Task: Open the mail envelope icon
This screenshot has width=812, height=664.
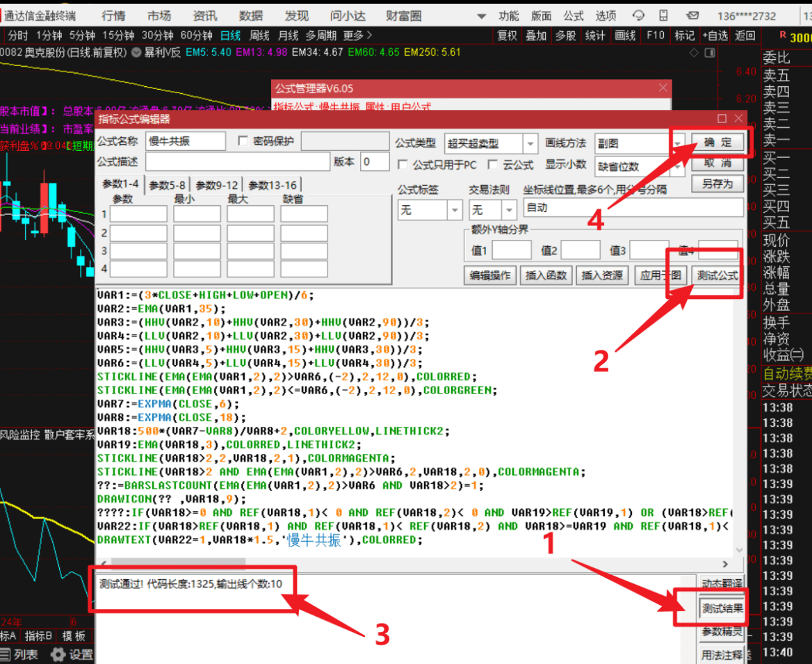Action: pos(692,15)
